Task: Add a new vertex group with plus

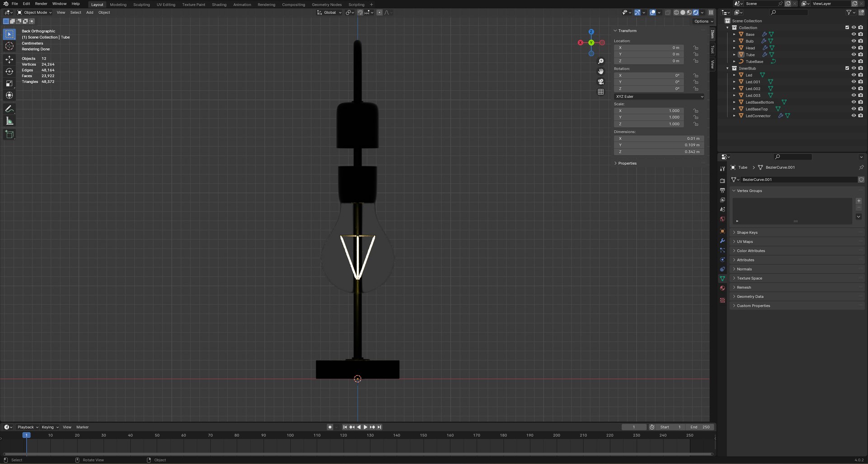Action: (x=859, y=201)
